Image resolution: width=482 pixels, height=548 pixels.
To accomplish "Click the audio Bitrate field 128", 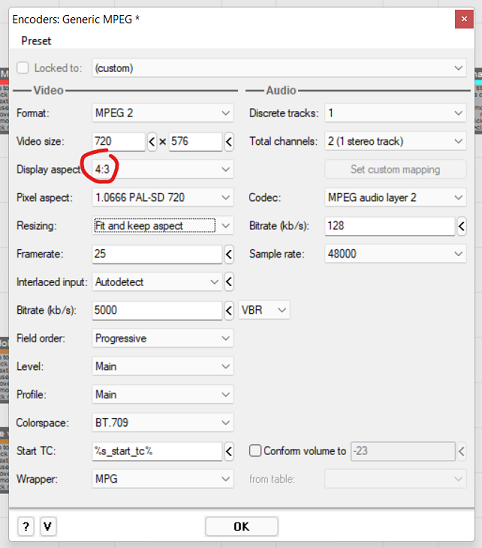I will pos(390,226).
